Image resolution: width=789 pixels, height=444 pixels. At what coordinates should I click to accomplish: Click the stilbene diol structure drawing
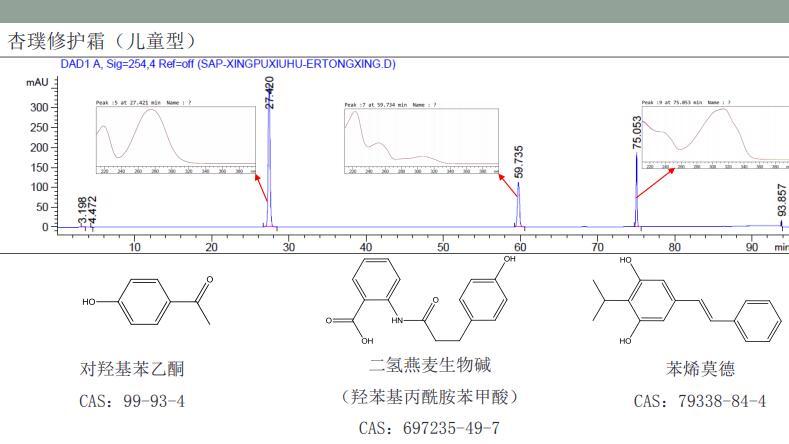pos(687,301)
